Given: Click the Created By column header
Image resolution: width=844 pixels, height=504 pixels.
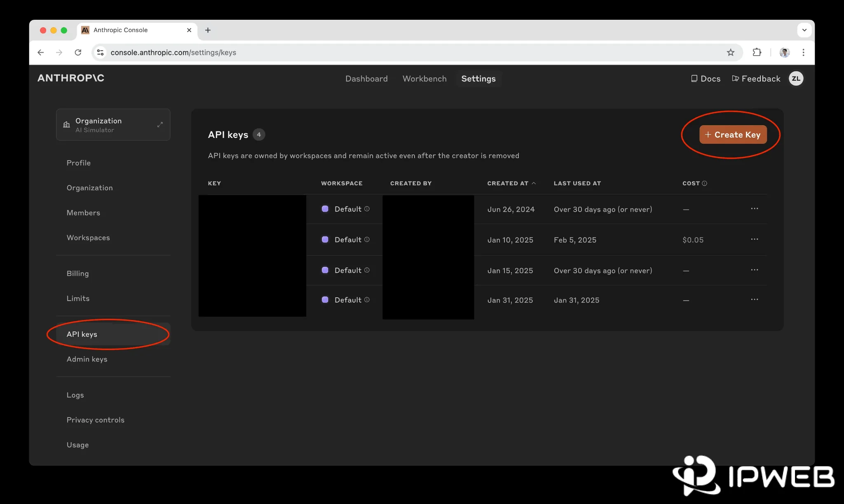Looking at the screenshot, I should (x=411, y=183).
